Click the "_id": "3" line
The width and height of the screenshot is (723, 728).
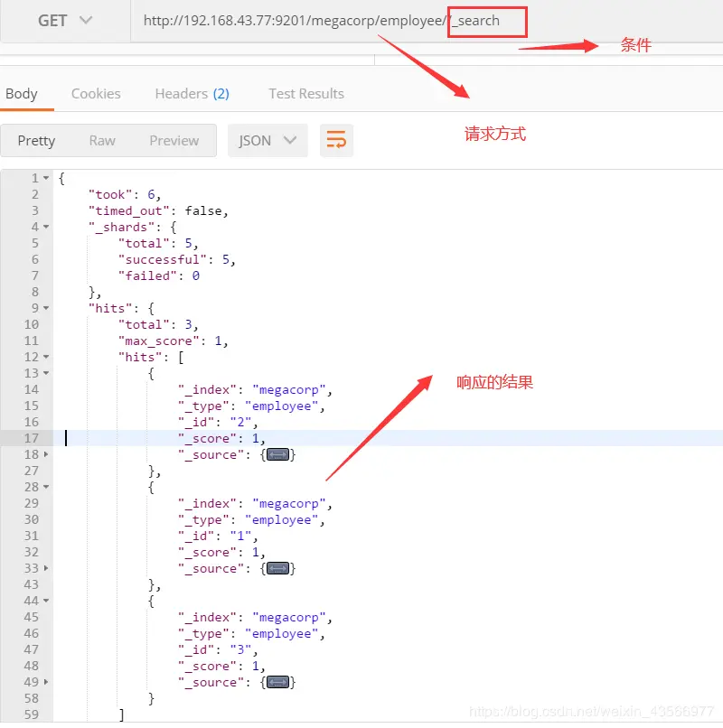(x=218, y=649)
